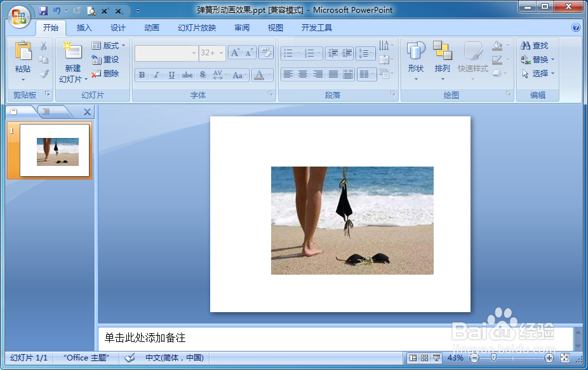Screen dimensions: 588x370
Task: Start slide show from status bar icon
Action: pyautogui.click(x=436, y=358)
